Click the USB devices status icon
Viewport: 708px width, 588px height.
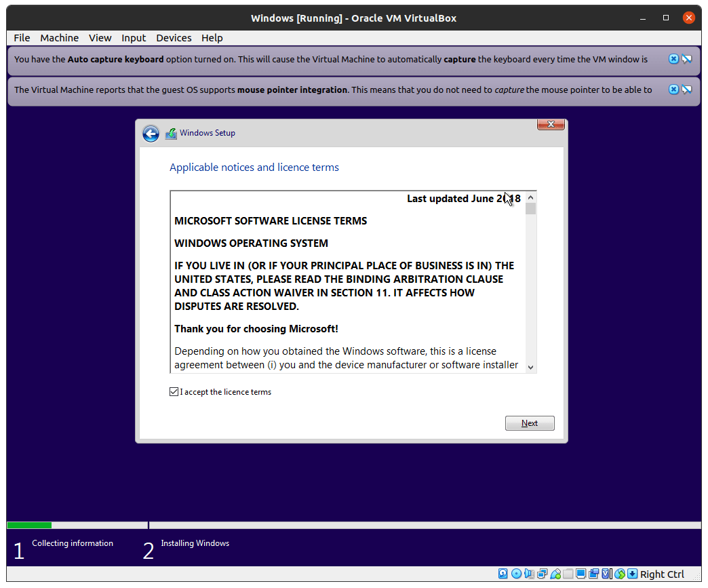[x=555, y=574]
